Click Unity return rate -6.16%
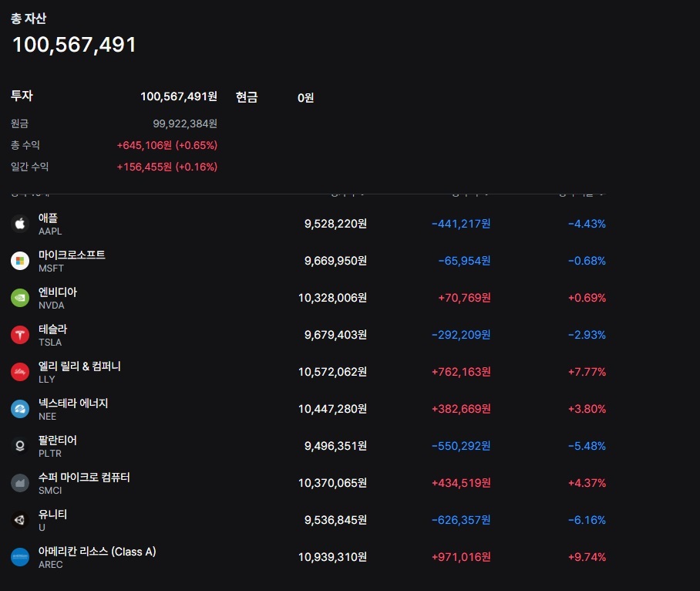This screenshot has height=591, width=700. click(x=587, y=520)
